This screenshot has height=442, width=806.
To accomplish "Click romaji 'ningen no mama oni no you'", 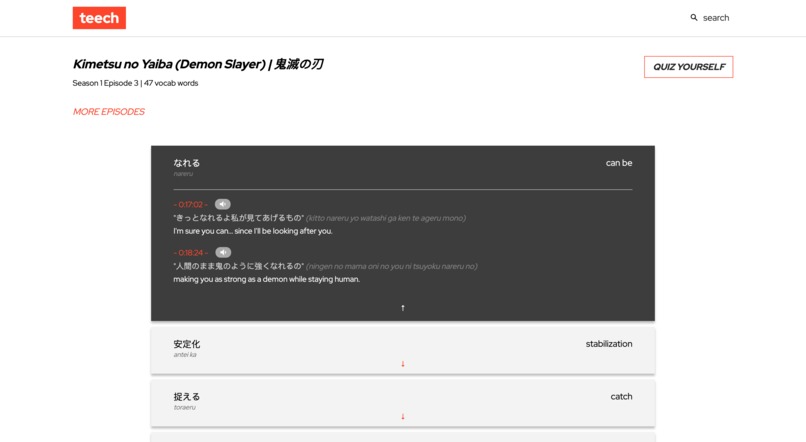I will [392, 267].
